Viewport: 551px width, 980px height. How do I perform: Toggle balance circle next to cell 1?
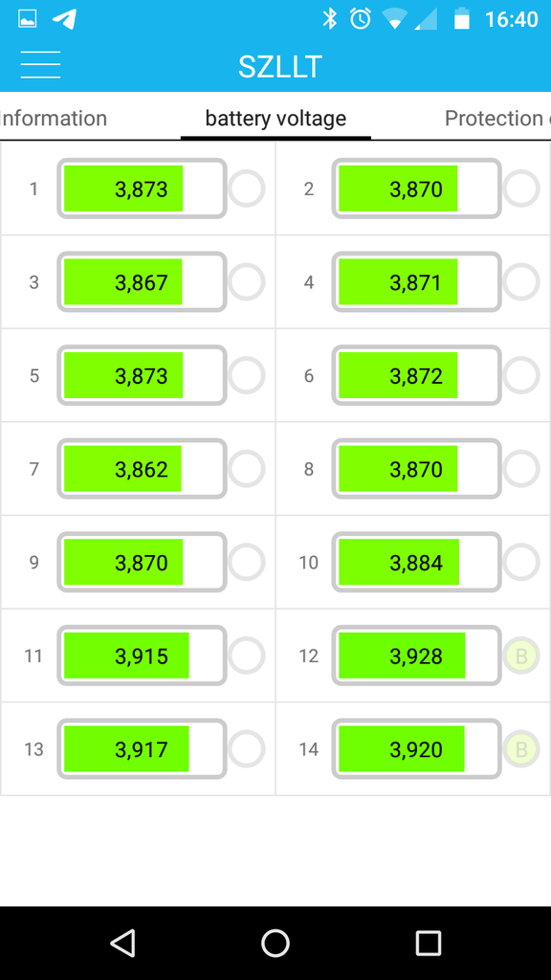246,189
